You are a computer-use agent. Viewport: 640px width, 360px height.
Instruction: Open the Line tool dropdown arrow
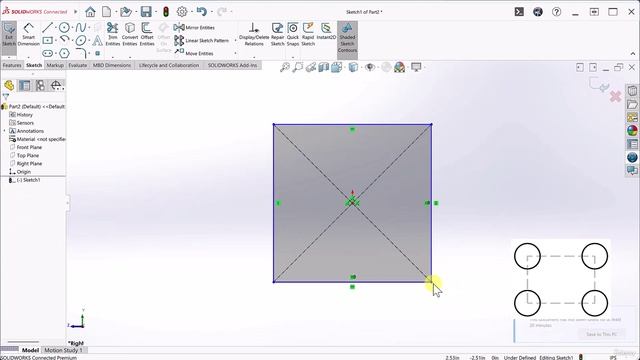click(56, 28)
